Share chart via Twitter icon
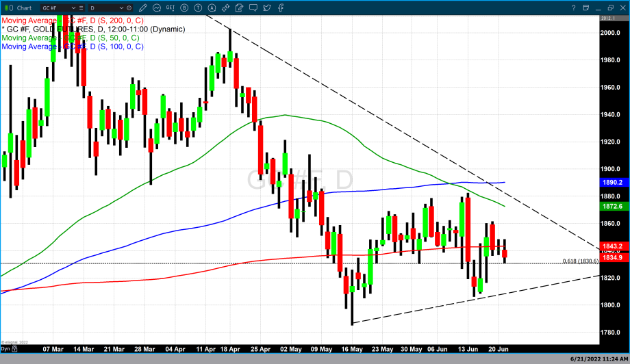This screenshot has width=630, height=364. 266,8
